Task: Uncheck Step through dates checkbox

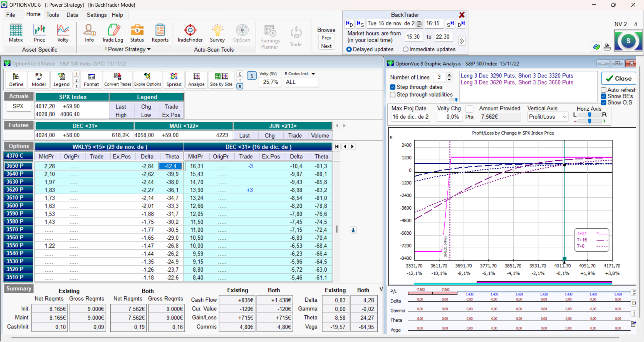Action: tap(392, 87)
